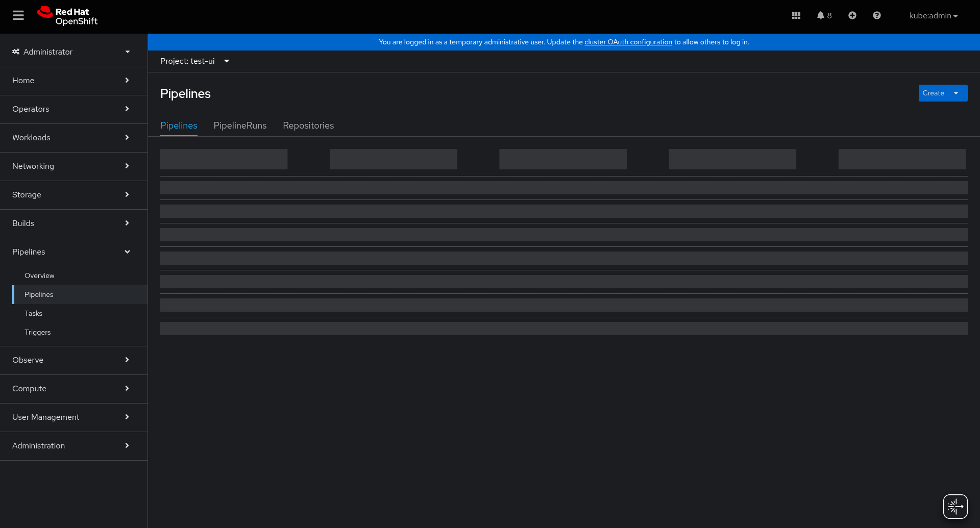
Task: Open Triggers in the sidebar
Action: coord(80,333)
